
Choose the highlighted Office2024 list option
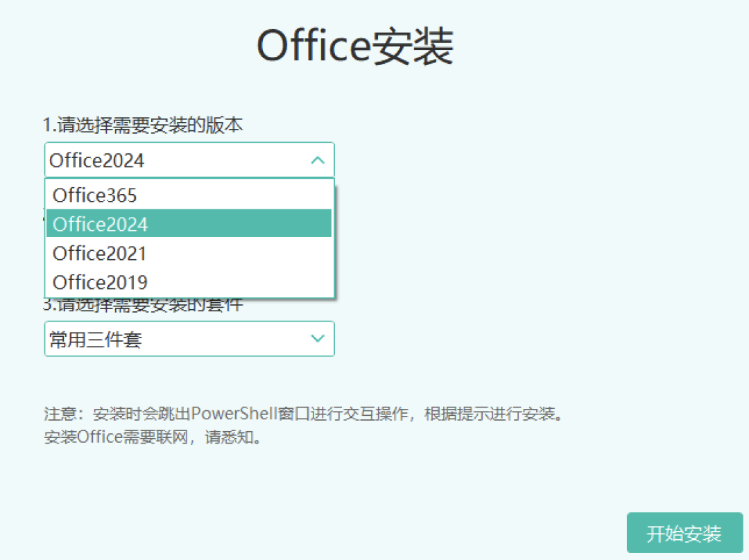click(189, 223)
